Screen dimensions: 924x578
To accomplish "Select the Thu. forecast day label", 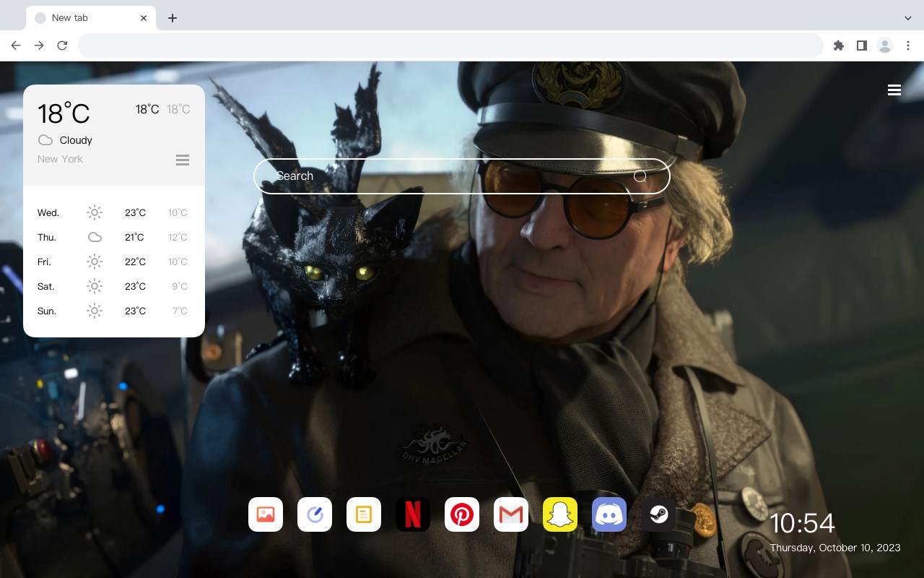I will (x=47, y=237).
